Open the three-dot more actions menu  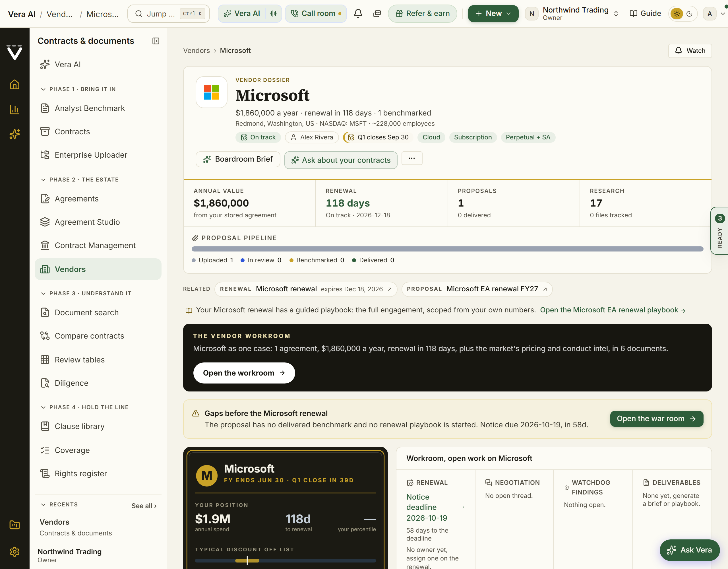(x=412, y=158)
